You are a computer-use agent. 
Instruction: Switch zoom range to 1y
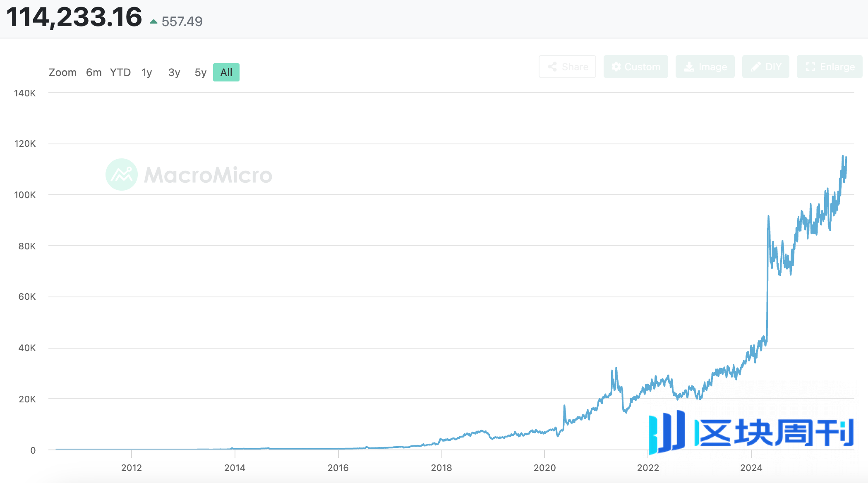147,73
